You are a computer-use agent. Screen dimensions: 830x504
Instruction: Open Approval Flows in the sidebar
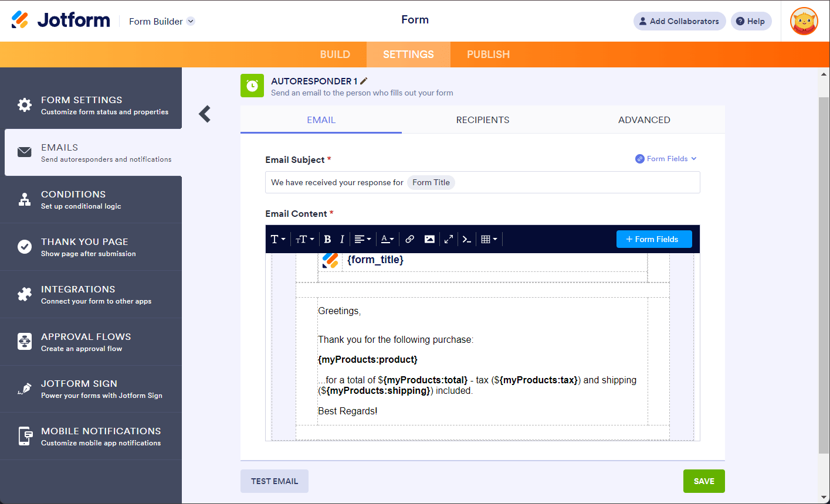click(91, 342)
